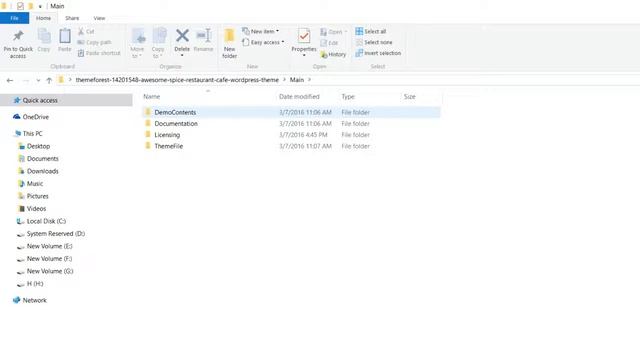This screenshot has width=640, height=360.
Task: Sort by the Type column header
Action: coord(348,96)
